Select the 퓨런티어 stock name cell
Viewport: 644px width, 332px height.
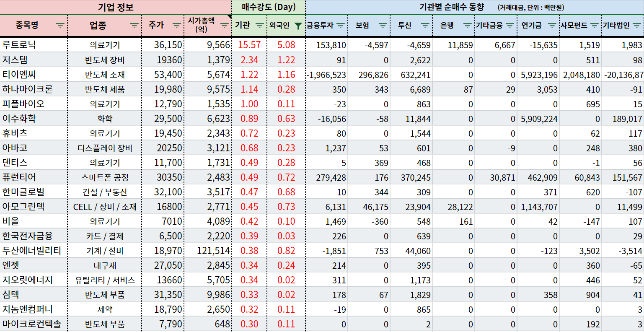point(34,177)
